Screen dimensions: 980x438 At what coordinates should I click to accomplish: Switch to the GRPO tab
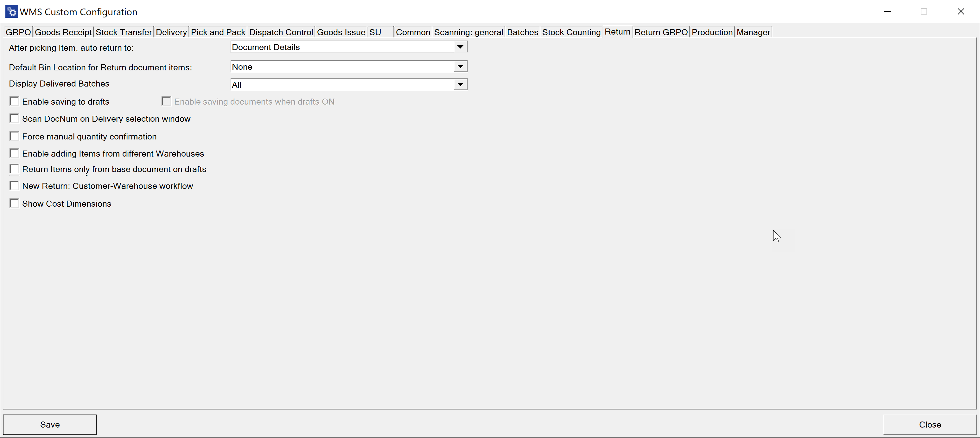[x=18, y=32]
